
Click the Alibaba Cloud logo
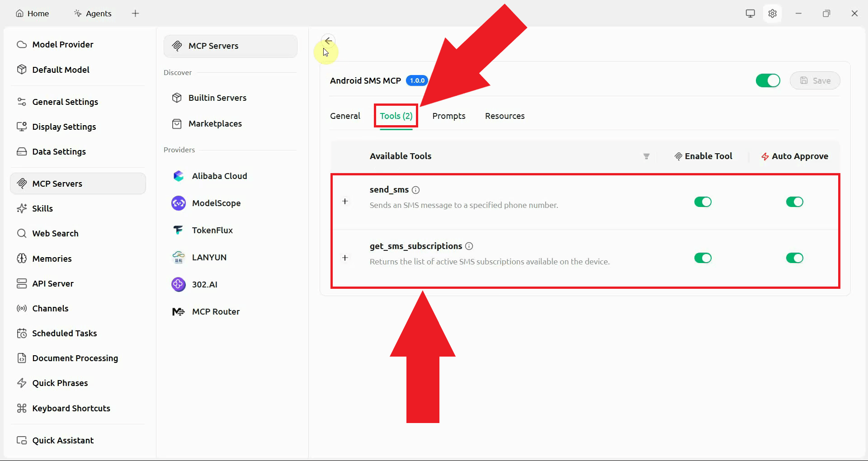(179, 176)
